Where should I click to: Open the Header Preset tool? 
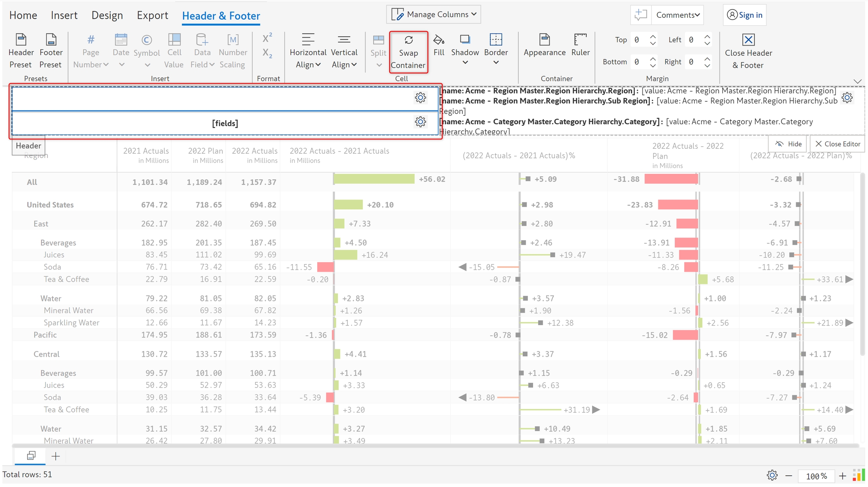pos(21,40)
